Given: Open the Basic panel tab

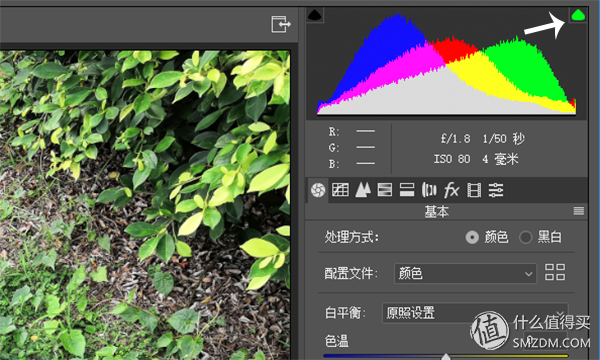Looking at the screenshot, I should [318, 190].
